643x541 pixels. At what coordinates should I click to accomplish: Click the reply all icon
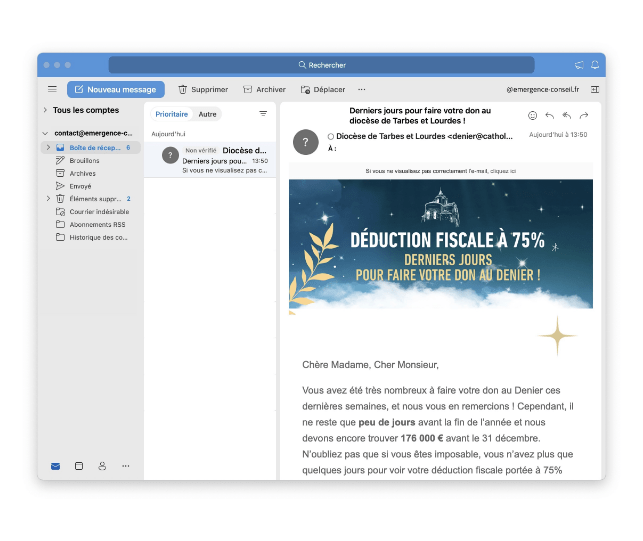[x=567, y=116]
